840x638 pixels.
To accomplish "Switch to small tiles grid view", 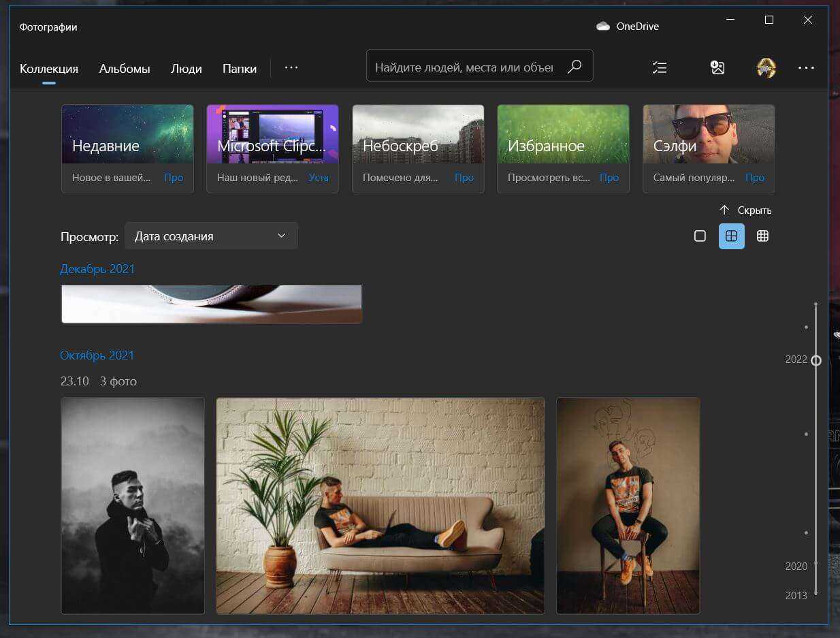I will click(762, 236).
